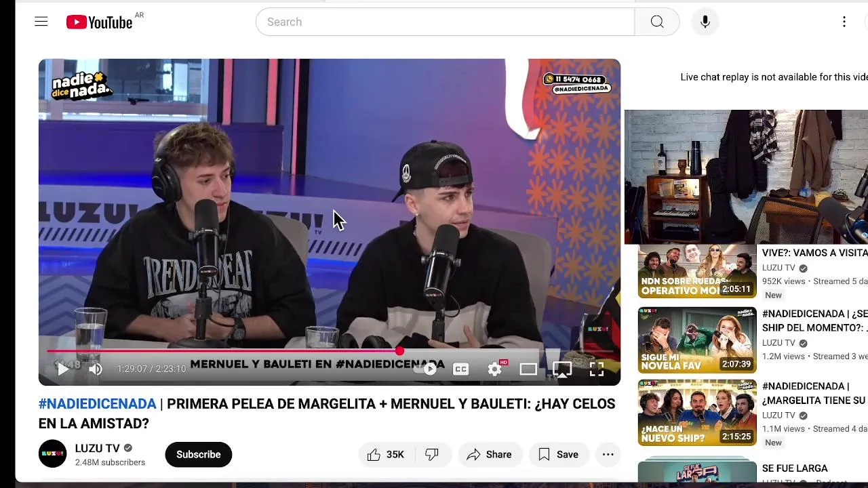Toggle closed captions CC button
Viewport: 868px width, 488px height.
click(460, 369)
